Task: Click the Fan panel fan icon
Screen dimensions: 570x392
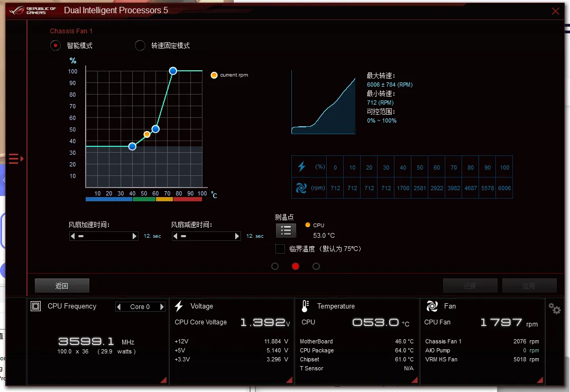Action: [x=432, y=306]
